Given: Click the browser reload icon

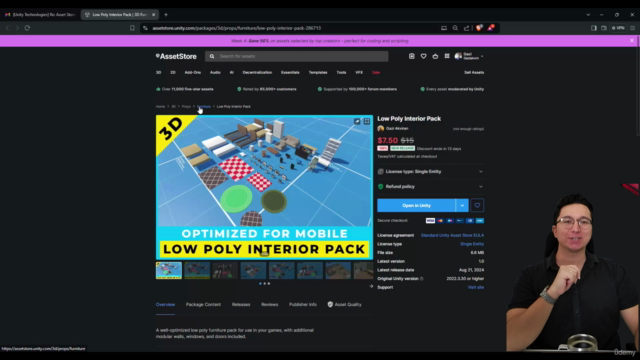Looking at the screenshot, I should [27, 28].
